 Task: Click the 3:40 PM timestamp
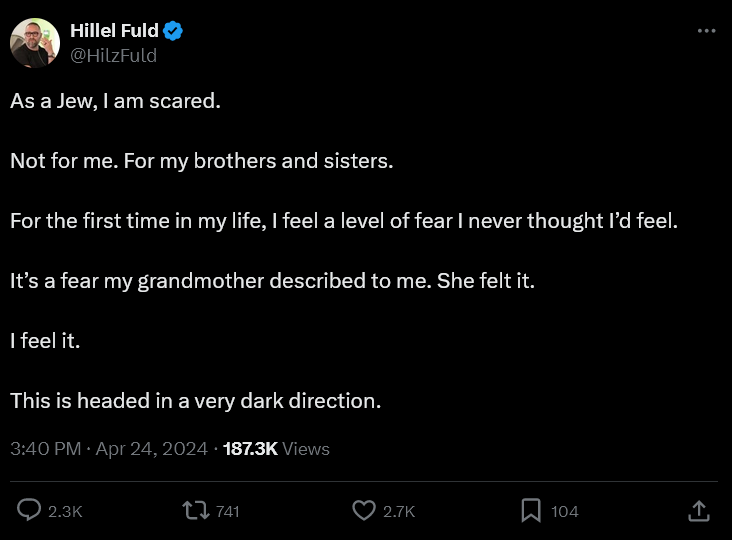coord(45,449)
